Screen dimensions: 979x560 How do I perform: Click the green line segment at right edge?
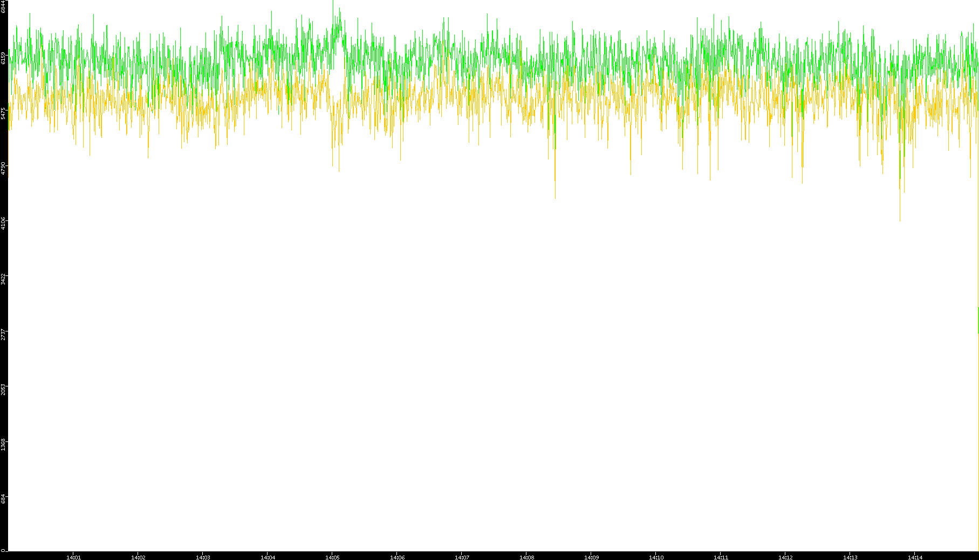(x=978, y=320)
